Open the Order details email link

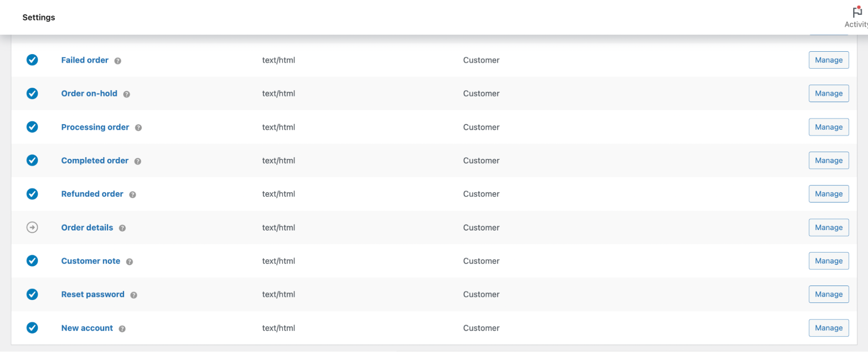(87, 227)
